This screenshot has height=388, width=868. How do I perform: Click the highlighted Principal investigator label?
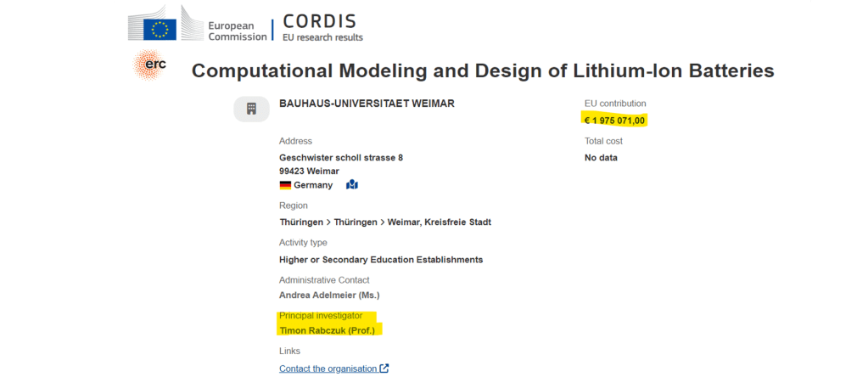[x=321, y=316]
